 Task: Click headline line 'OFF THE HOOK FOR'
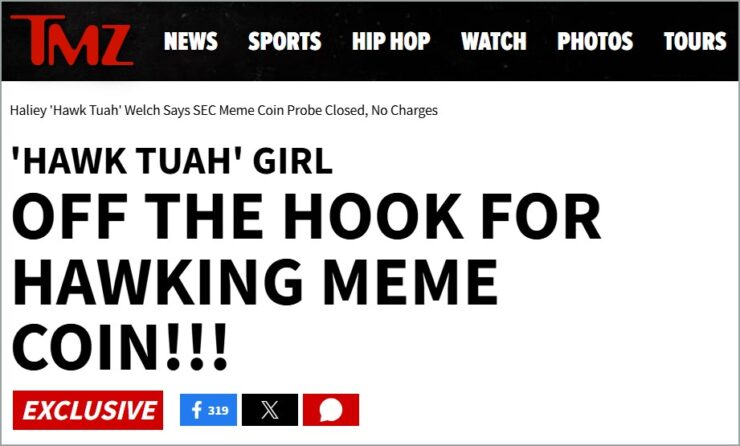tap(306, 216)
